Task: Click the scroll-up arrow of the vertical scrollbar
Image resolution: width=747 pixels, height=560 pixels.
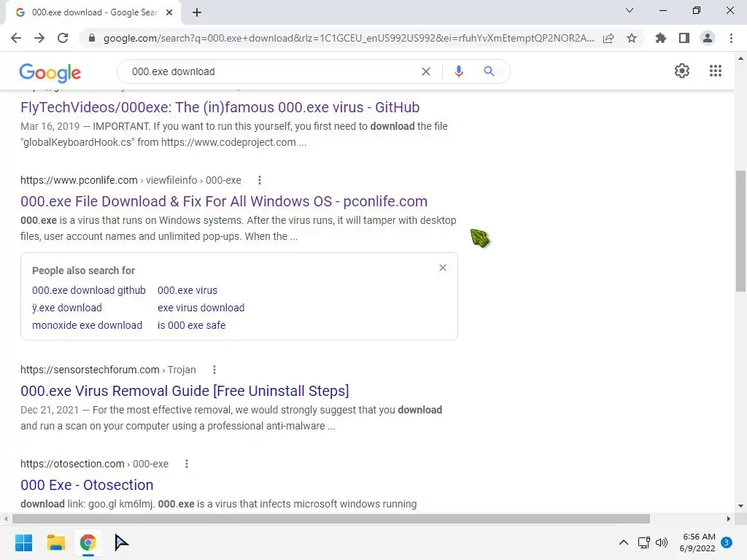Action: point(740,58)
